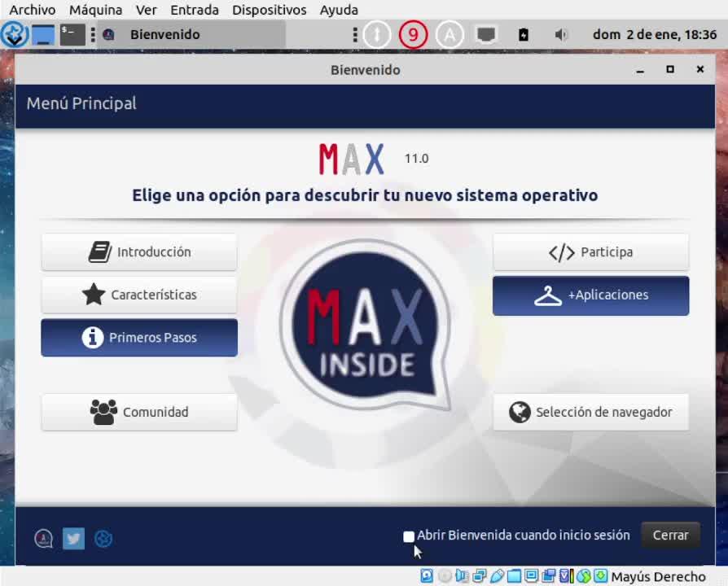The width and height of the screenshot is (728, 586).
Task: Click the USB devices status icon
Action: (x=496, y=576)
